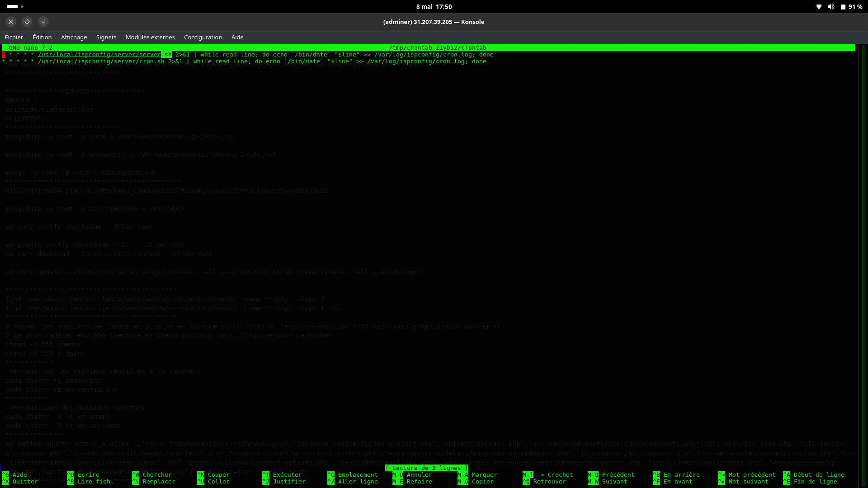Open the network status tray icon

(x=819, y=7)
